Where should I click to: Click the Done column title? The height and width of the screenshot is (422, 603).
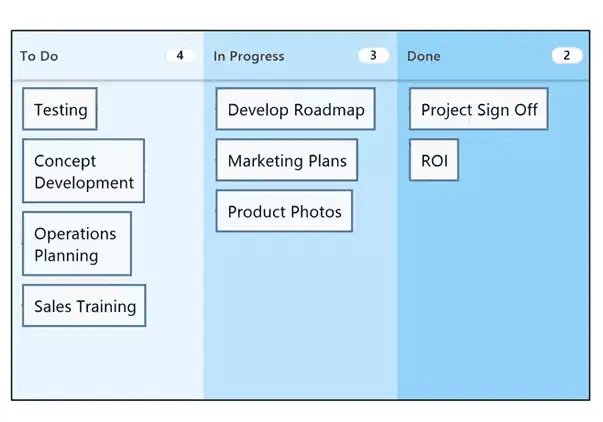point(424,56)
